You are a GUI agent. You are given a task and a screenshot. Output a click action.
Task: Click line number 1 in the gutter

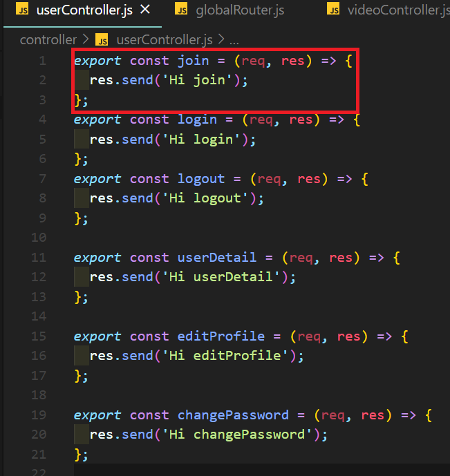[x=43, y=61]
